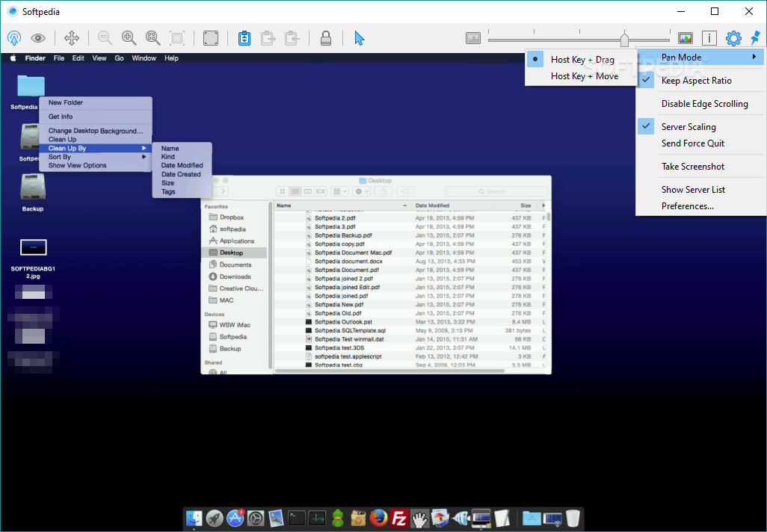The width and height of the screenshot is (767, 532).
Task: Choose New Folder in context menu
Action: pos(96,102)
